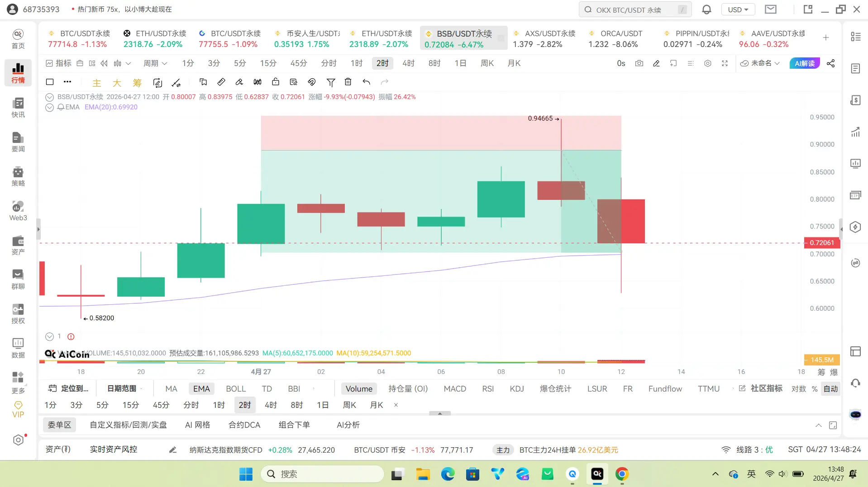Screen dimensions: 868x487
Task: Toggle the % percentage scale
Action: 815,389
